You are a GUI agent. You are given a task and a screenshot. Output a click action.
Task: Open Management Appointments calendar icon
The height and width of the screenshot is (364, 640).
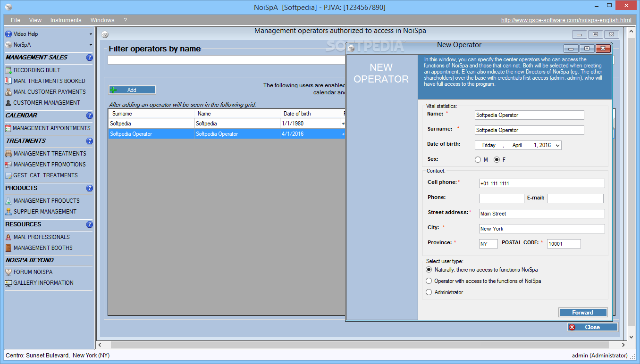[x=8, y=128]
